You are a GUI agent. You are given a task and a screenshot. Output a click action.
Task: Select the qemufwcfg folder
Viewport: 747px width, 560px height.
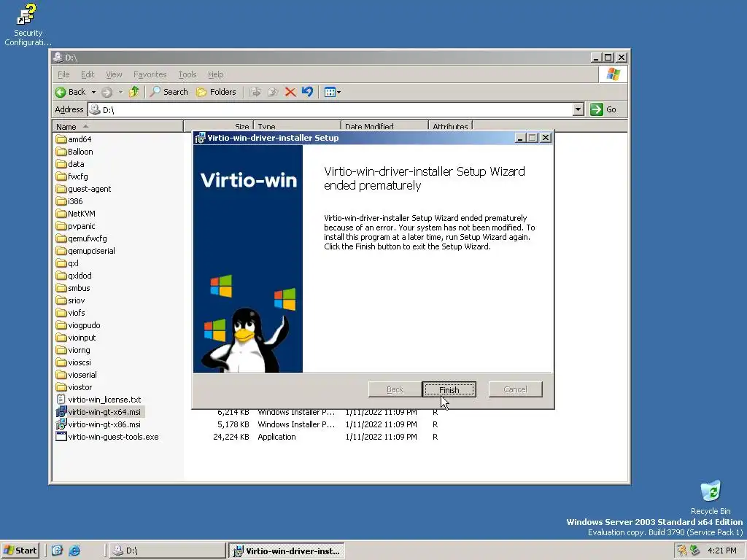tap(82, 238)
